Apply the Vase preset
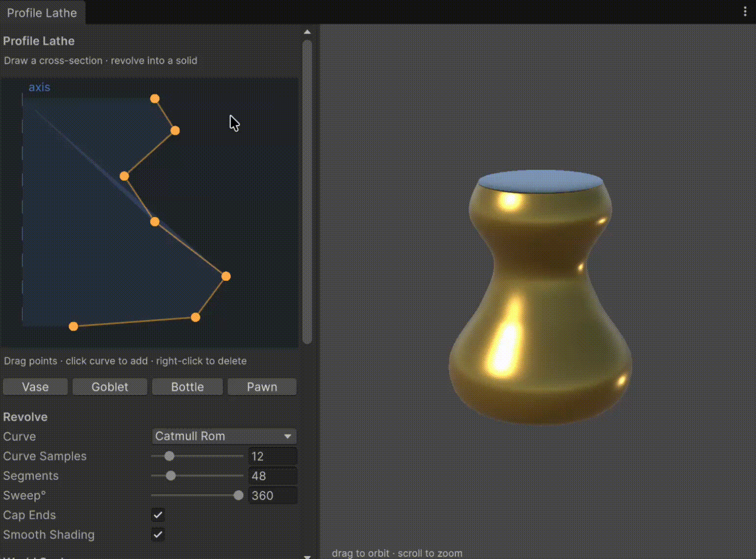The image size is (756, 559). [x=35, y=387]
